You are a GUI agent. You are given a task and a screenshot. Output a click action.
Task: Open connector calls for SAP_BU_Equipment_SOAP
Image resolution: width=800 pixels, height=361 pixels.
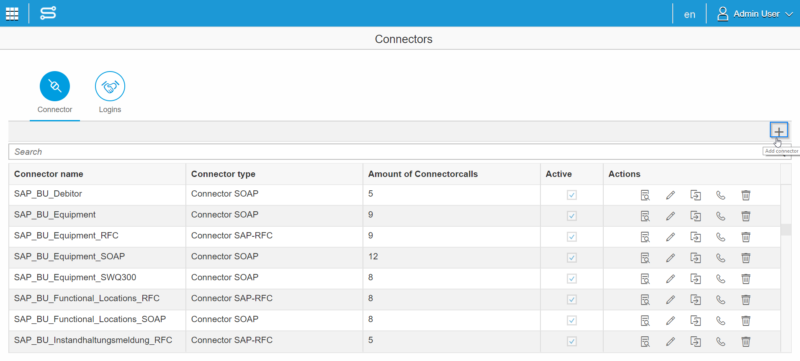[720, 258]
